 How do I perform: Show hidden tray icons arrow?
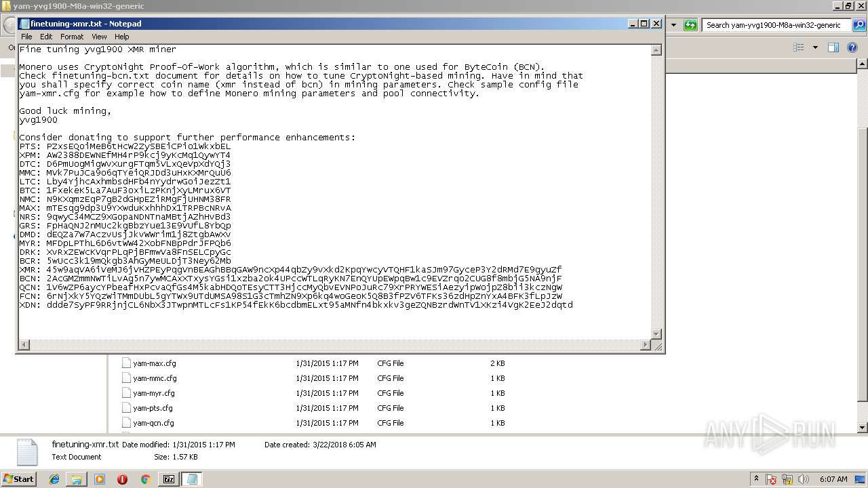pos(756,479)
